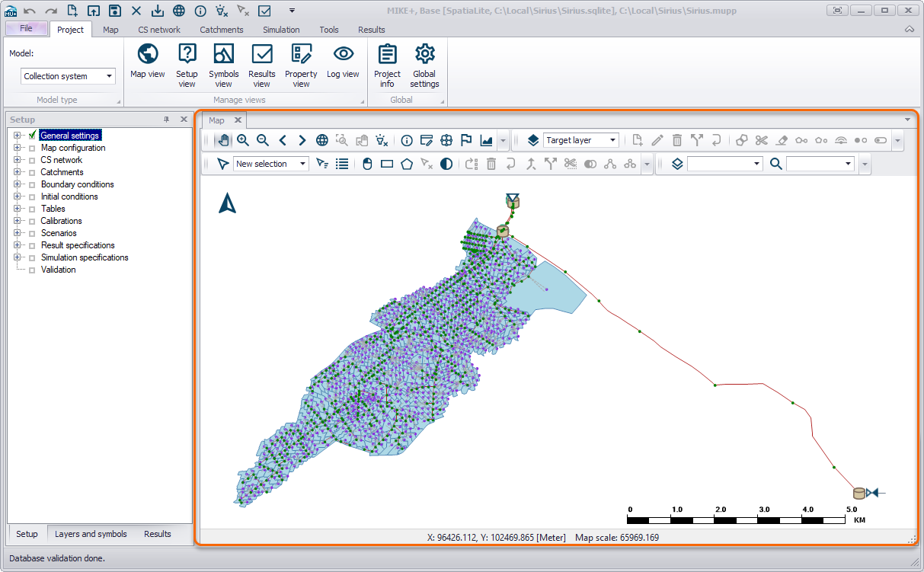This screenshot has height=572, width=924.
Task: Toggle the Map configuration checkbox
Action: [32, 148]
